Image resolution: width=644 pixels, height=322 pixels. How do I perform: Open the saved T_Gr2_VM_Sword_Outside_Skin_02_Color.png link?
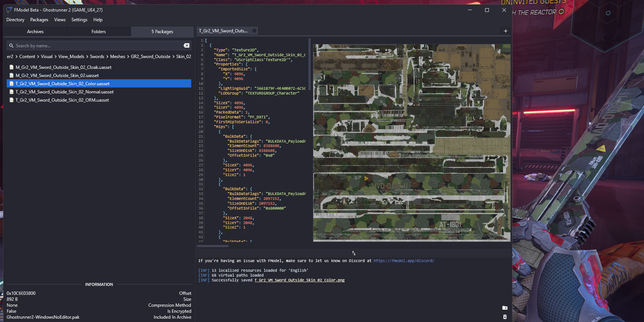tap(299, 280)
